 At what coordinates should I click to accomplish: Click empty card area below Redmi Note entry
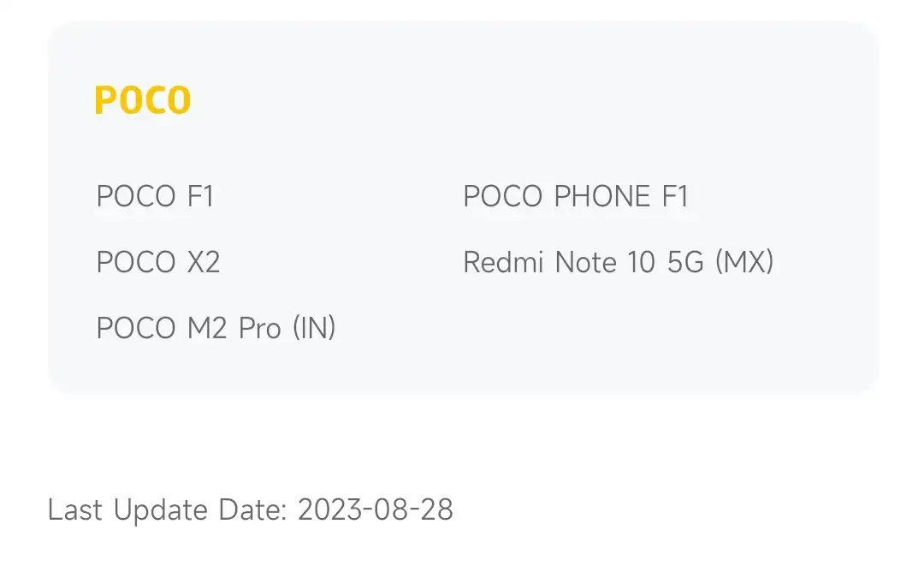(619, 328)
